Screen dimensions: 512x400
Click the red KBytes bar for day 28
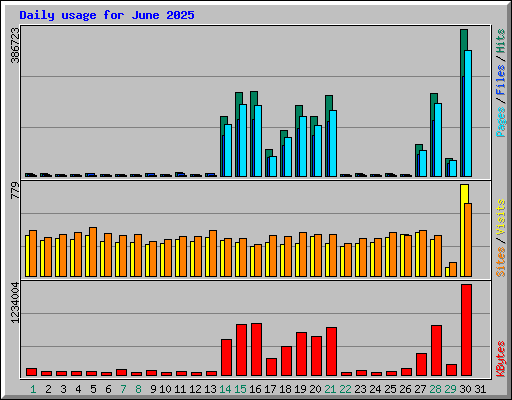tap(436, 351)
